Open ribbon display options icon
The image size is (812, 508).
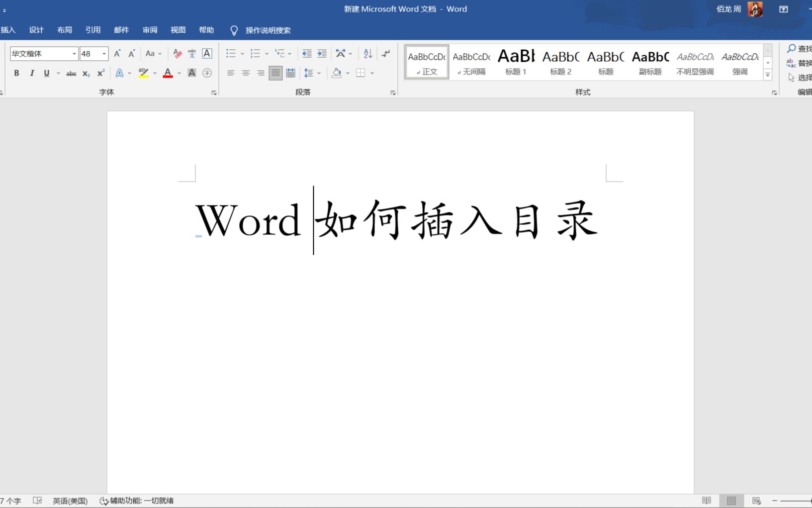point(784,9)
